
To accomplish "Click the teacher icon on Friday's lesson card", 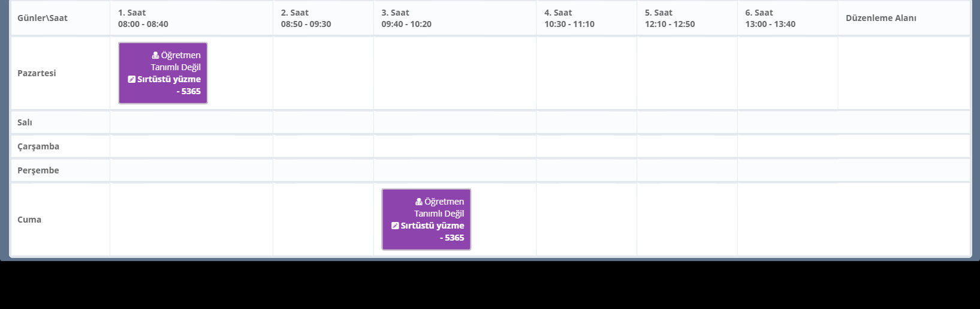I will click(x=418, y=202).
